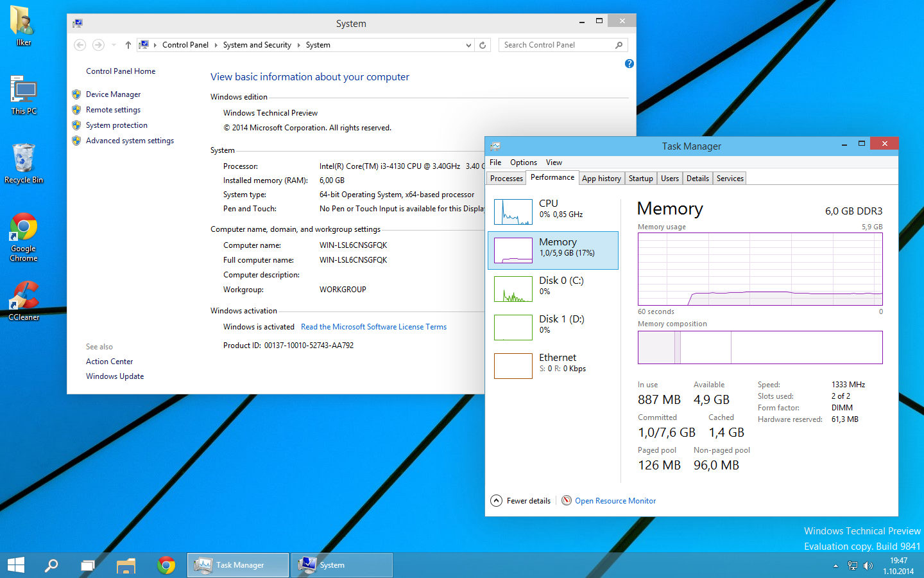Open recent locations dropdown in System window

click(114, 45)
